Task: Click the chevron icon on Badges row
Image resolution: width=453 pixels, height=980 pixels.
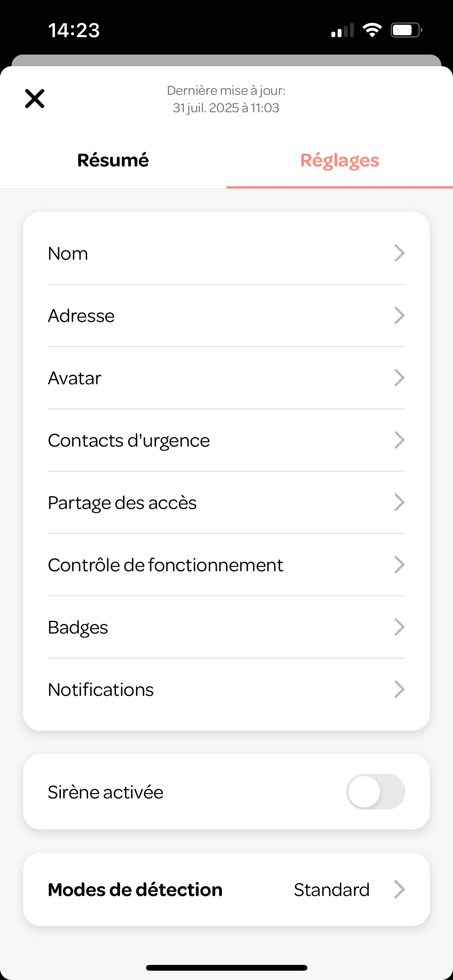Action: tap(399, 627)
